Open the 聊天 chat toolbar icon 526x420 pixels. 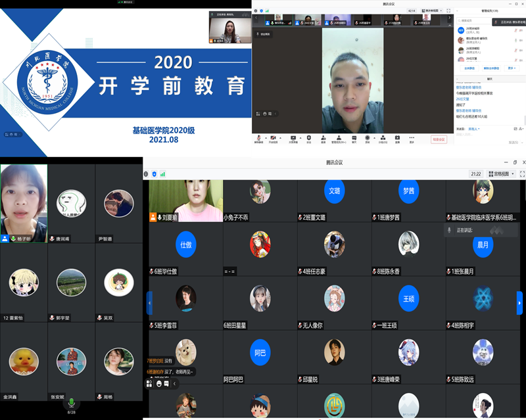pyautogui.click(x=354, y=139)
